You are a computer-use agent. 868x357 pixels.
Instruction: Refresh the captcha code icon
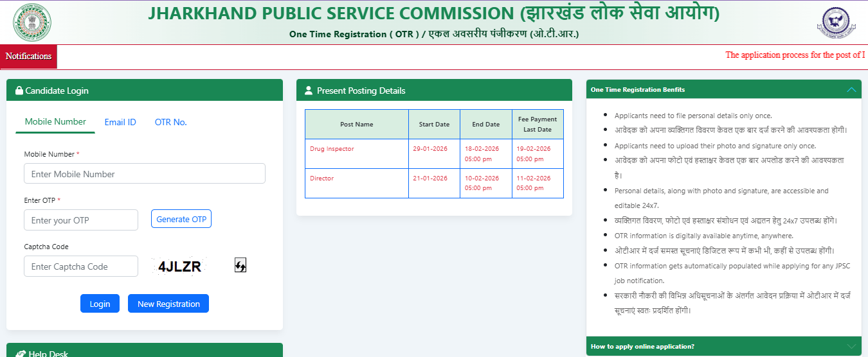coord(240,265)
